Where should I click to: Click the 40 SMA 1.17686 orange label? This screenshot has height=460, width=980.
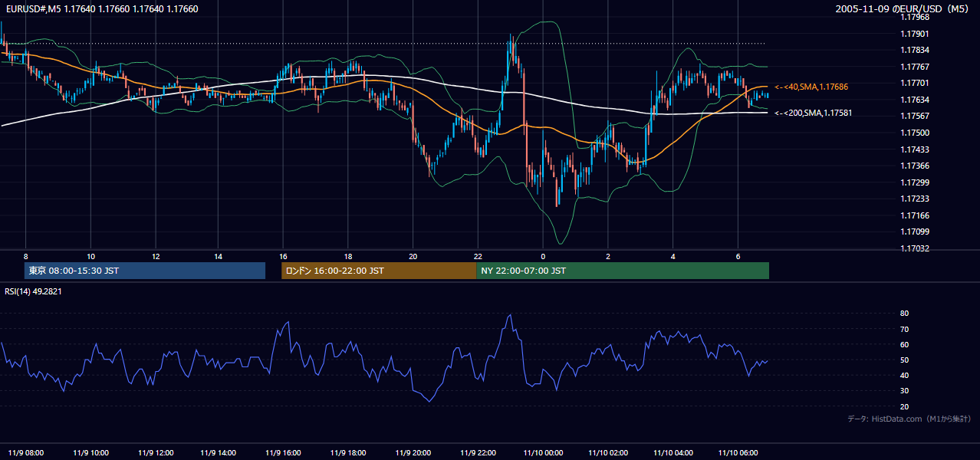tap(811, 87)
